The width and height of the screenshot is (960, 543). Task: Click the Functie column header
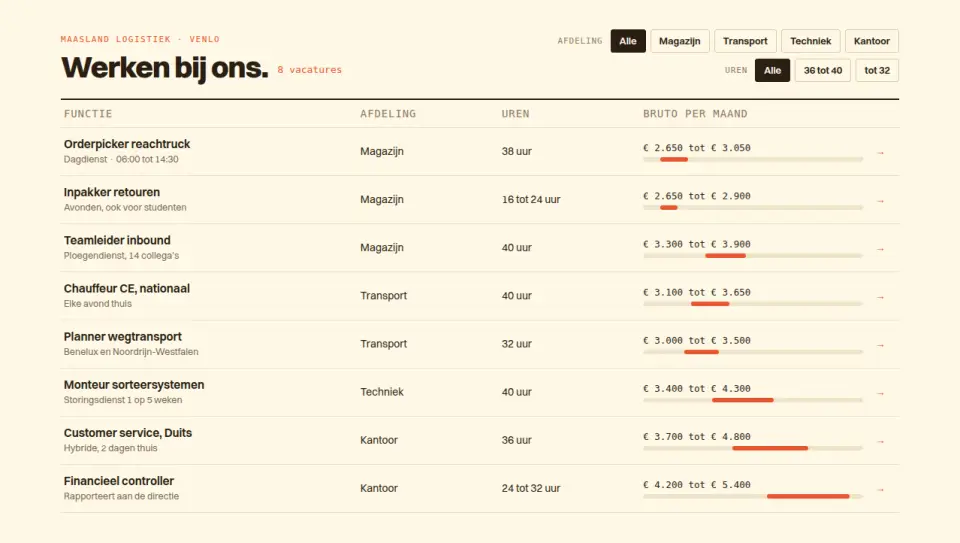coord(88,114)
